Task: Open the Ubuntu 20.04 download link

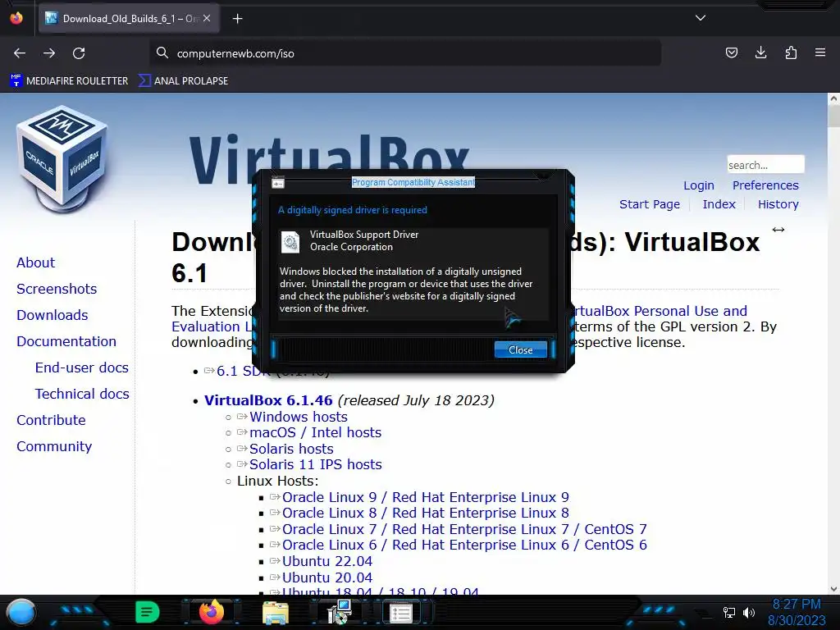Action: 327,577
